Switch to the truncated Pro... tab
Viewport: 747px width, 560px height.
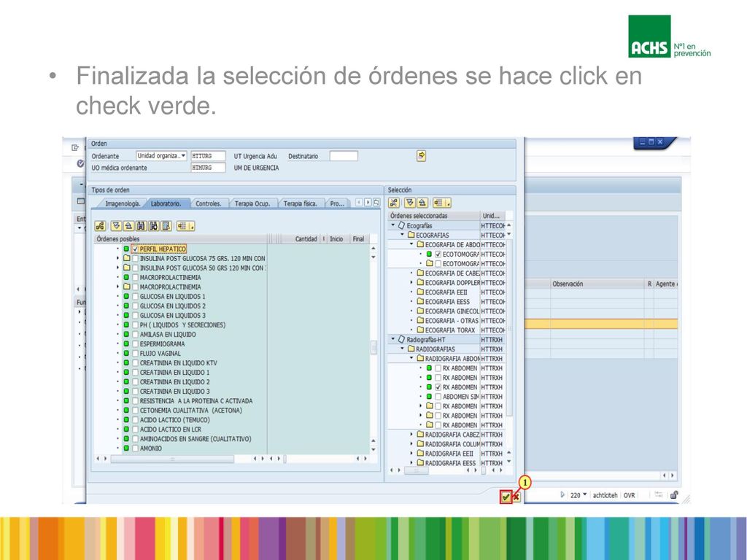[x=337, y=203]
